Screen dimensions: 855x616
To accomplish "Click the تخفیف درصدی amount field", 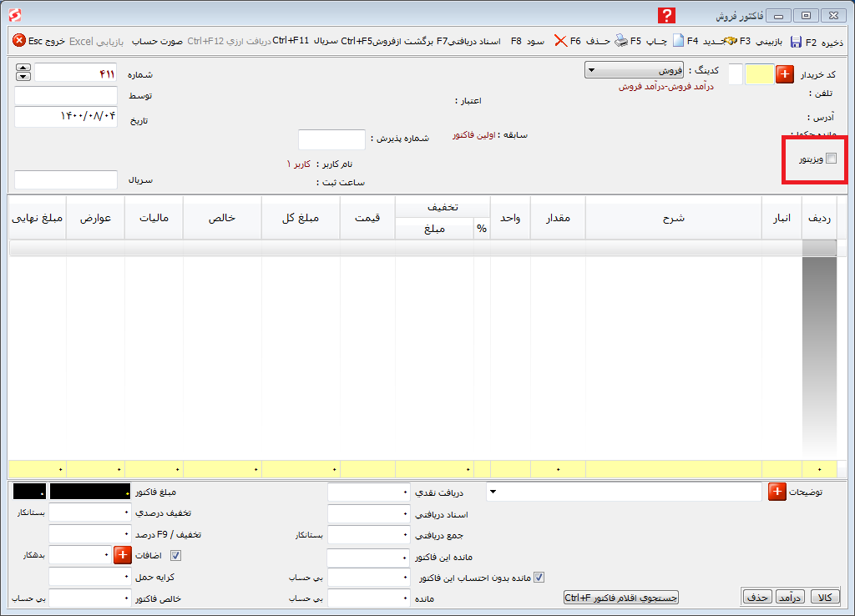I will [90, 512].
